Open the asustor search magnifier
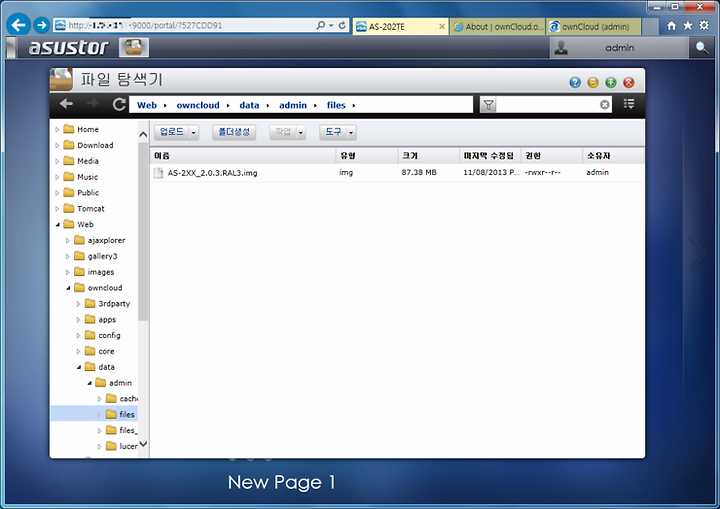Screen dimensions: 720x509 tap(701, 47)
